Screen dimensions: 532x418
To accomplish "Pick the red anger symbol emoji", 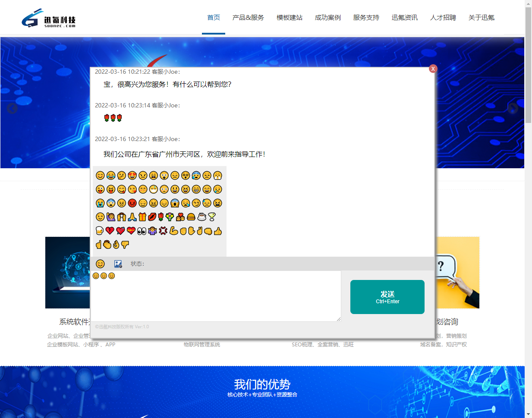I will 163,231.
